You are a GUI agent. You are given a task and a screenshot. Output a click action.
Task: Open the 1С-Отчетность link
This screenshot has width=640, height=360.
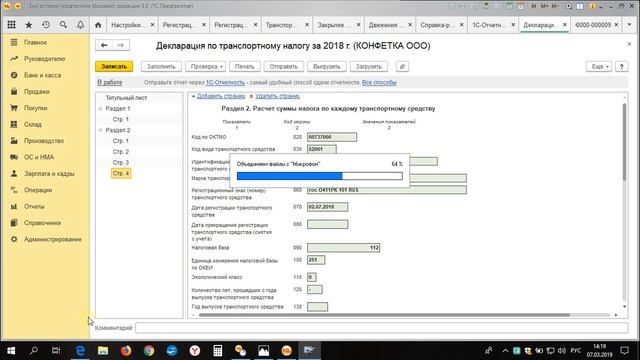(225, 82)
